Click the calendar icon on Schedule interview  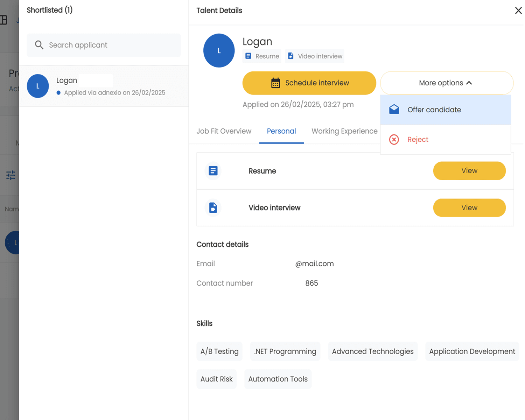[x=275, y=83]
